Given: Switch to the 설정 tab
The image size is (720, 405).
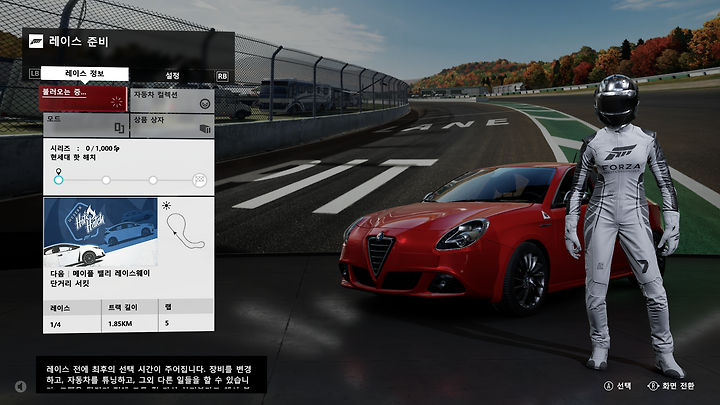Looking at the screenshot, I should [172, 75].
